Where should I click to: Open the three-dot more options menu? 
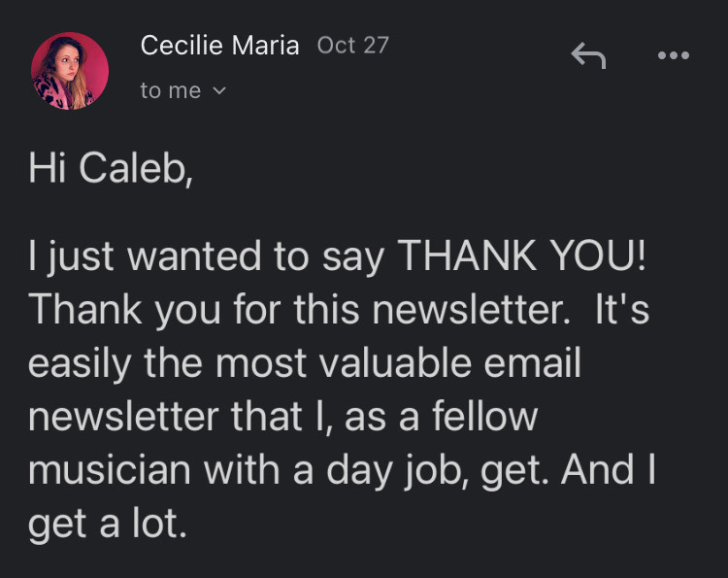tap(673, 56)
